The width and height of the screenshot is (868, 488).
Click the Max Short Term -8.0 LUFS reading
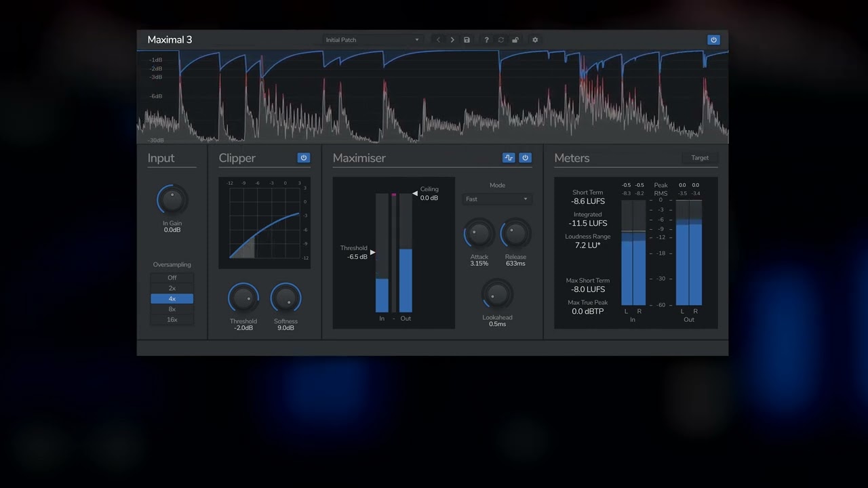(587, 289)
